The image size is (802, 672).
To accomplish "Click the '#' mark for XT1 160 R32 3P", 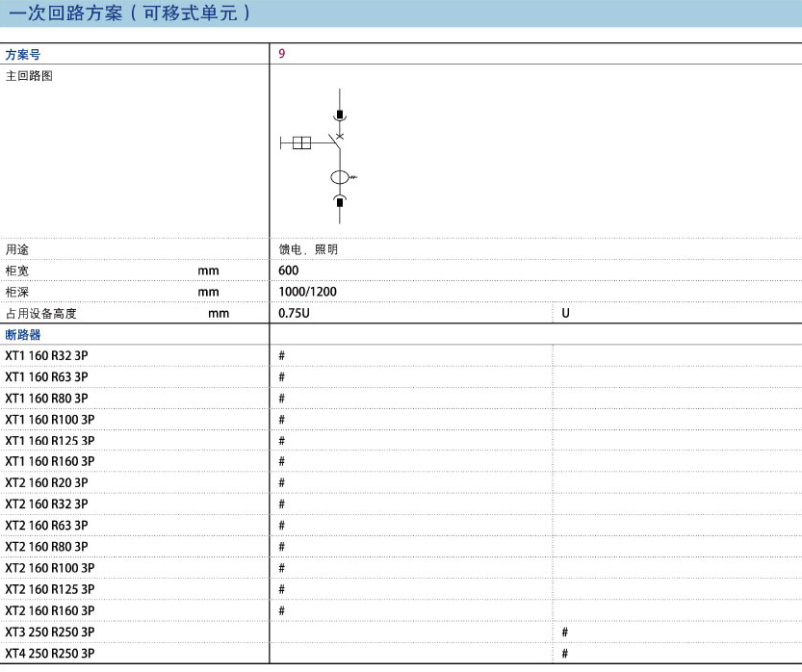I will 282,355.
